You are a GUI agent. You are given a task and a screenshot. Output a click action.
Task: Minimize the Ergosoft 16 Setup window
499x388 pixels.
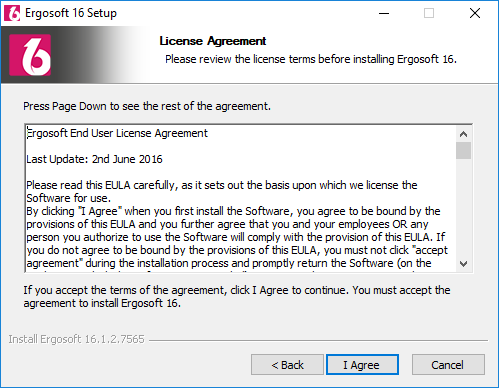[x=384, y=13]
